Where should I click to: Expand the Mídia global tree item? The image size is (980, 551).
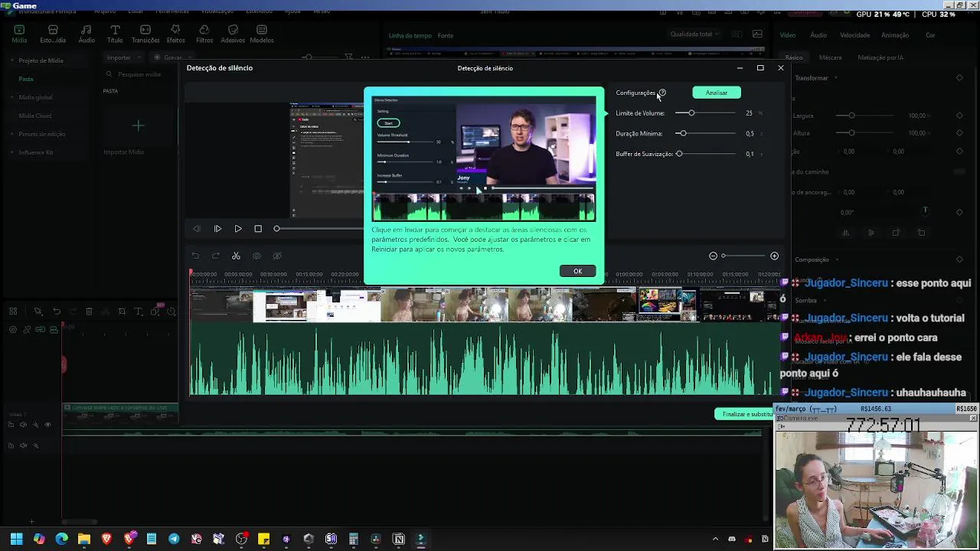(12, 97)
